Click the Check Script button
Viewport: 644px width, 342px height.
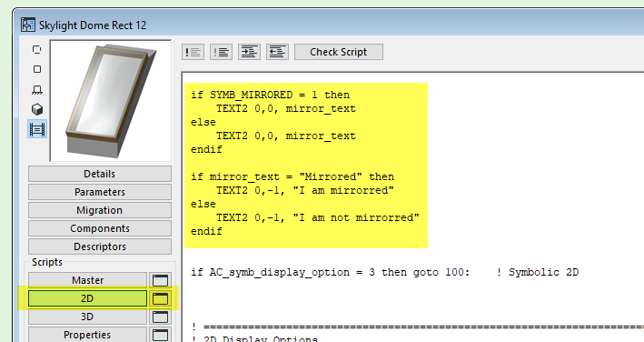[x=339, y=52]
